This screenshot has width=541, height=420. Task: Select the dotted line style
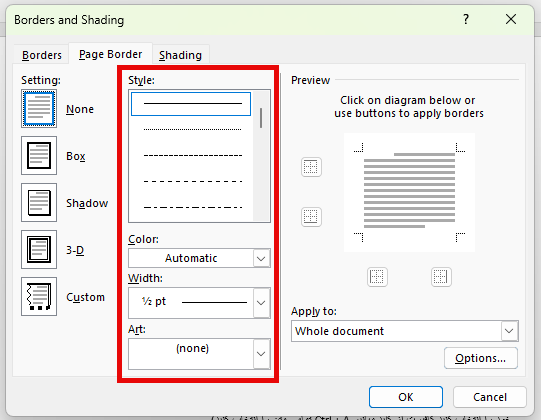(192, 129)
